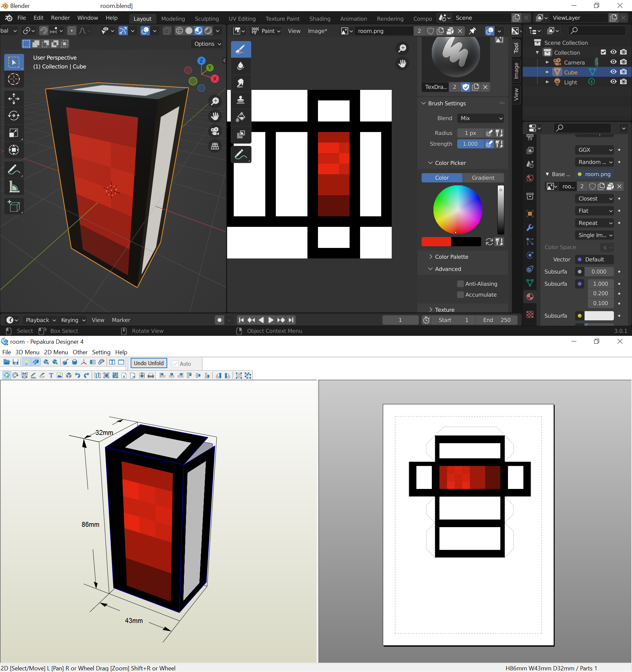Screen dimensions: 632x672
Task: Hide the Cube object in viewport
Action: (613, 72)
